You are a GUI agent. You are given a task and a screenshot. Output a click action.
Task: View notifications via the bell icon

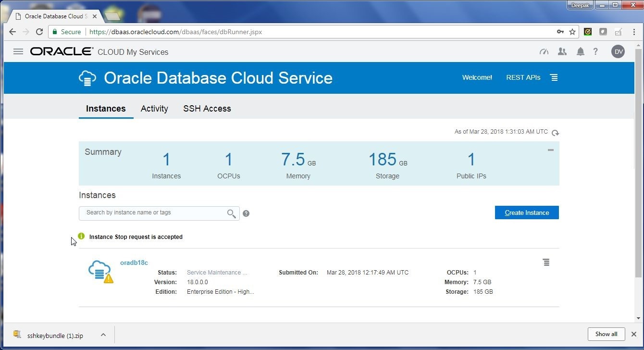pyautogui.click(x=580, y=51)
